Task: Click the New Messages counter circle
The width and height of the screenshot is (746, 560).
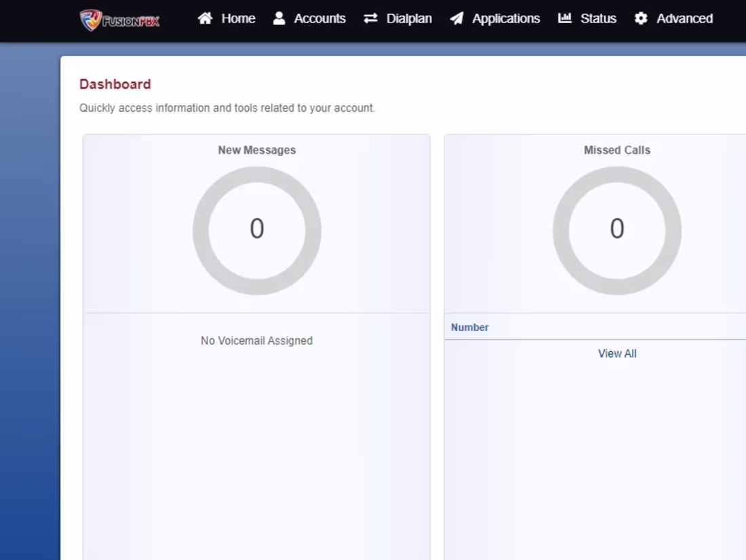Action: pos(257,229)
